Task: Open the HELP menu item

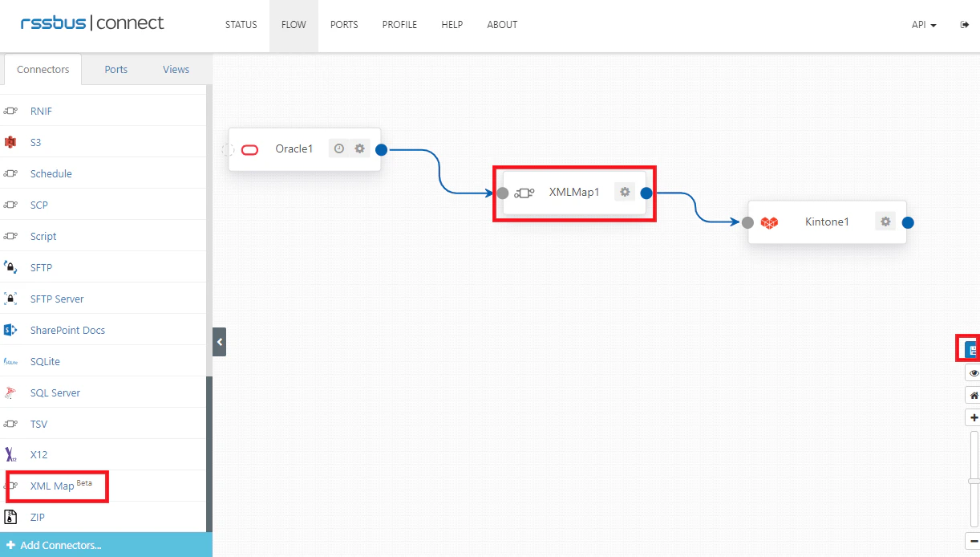Action: point(452,25)
